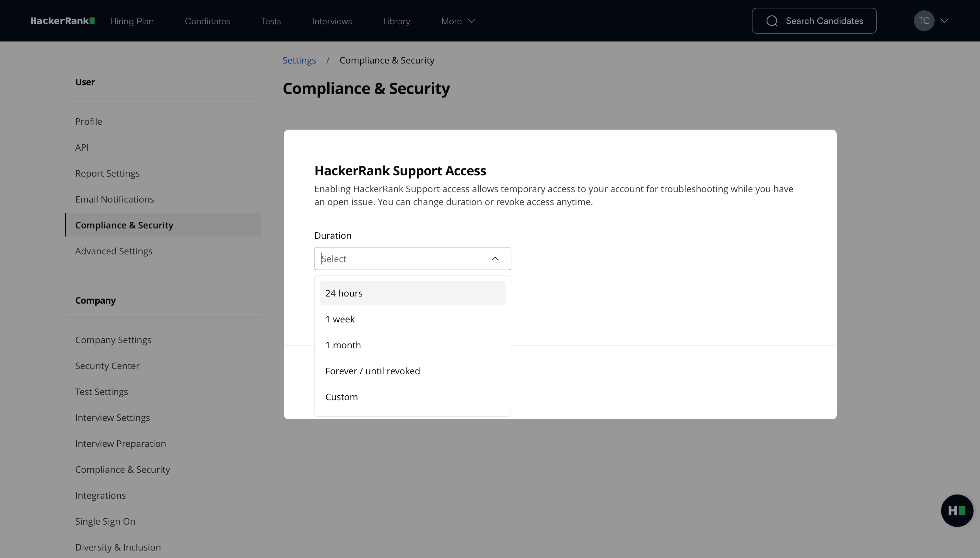Image resolution: width=980 pixels, height=558 pixels.
Task: Click the Duration select field
Action: [x=413, y=259]
